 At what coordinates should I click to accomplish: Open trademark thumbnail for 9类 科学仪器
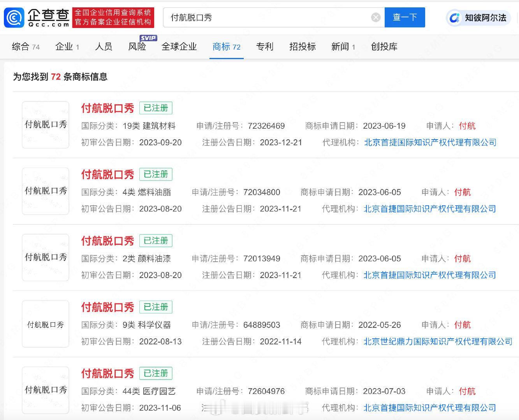pyautogui.click(x=46, y=324)
